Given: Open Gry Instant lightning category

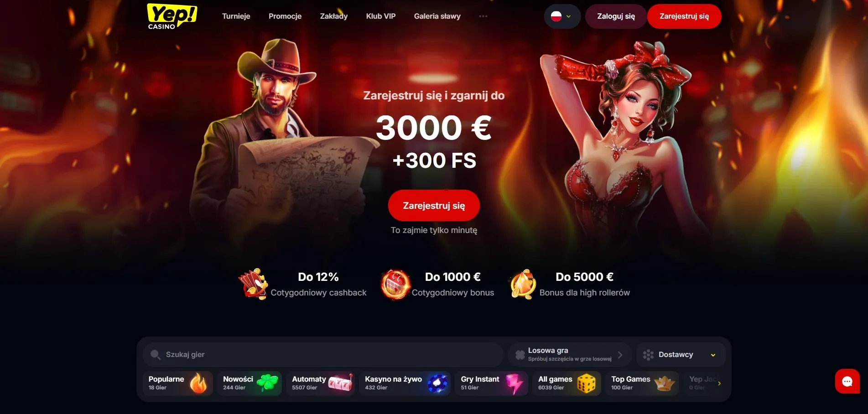Looking at the screenshot, I should pos(491,383).
